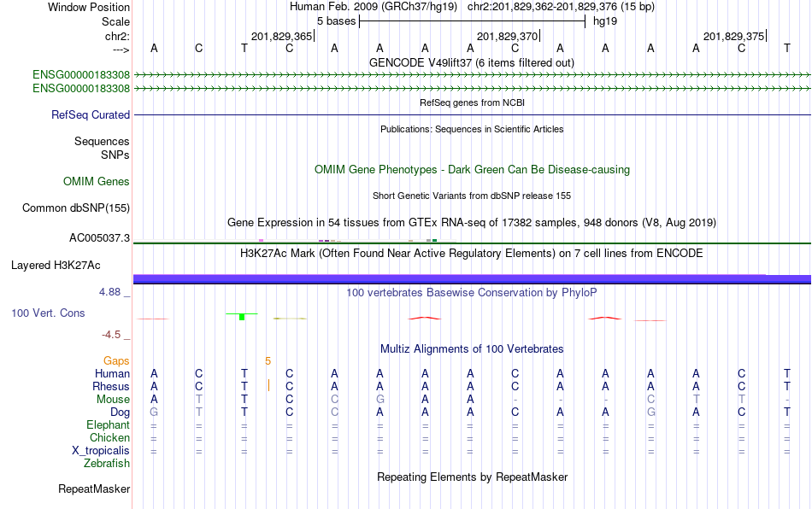This screenshot has width=812, height=509.
Task: Click the Sequences track label
Action: (102, 141)
